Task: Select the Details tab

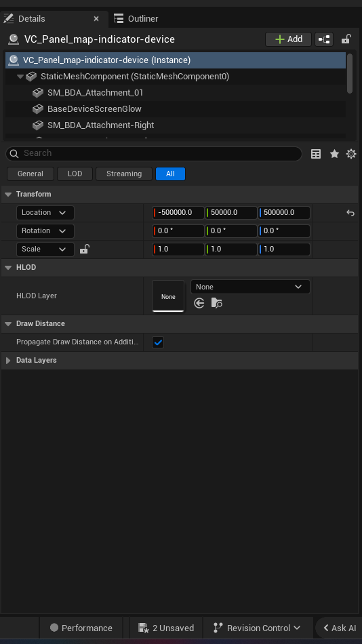Action: tap(32, 18)
